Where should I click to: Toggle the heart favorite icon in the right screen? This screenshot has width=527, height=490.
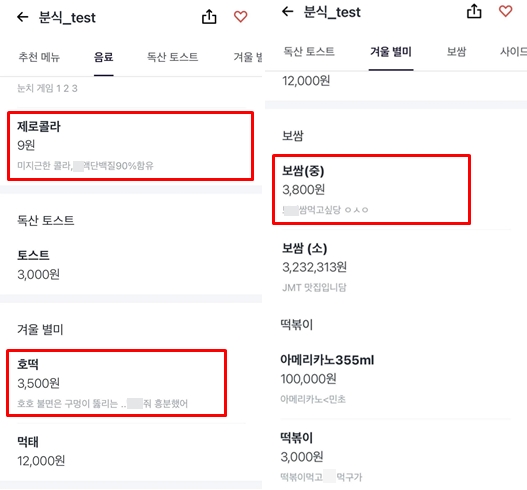pyautogui.click(x=505, y=11)
